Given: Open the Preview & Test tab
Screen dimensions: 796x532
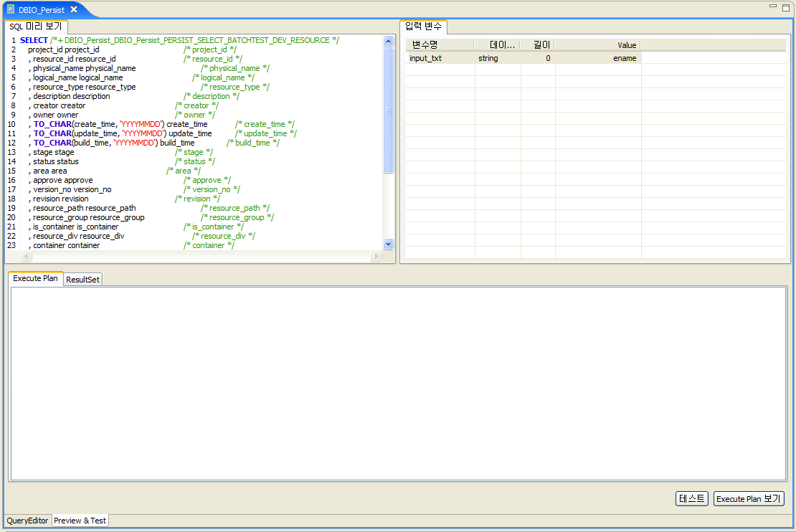Looking at the screenshot, I should 80,521.
